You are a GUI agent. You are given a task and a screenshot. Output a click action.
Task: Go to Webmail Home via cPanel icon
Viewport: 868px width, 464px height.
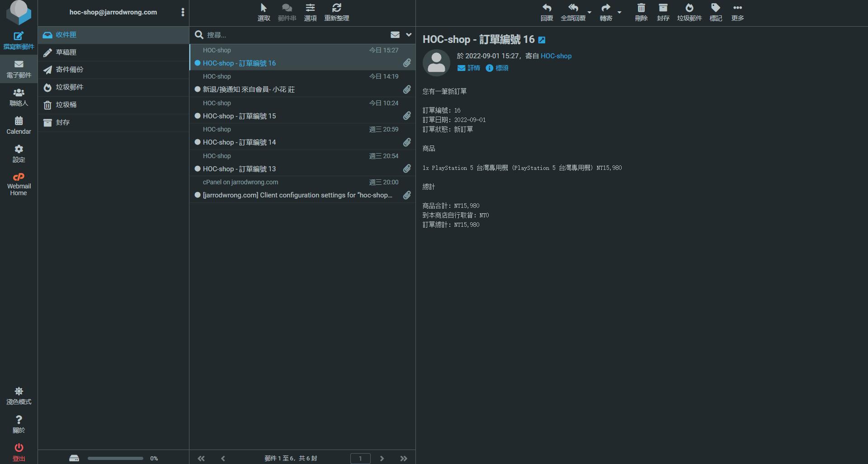point(19,184)
